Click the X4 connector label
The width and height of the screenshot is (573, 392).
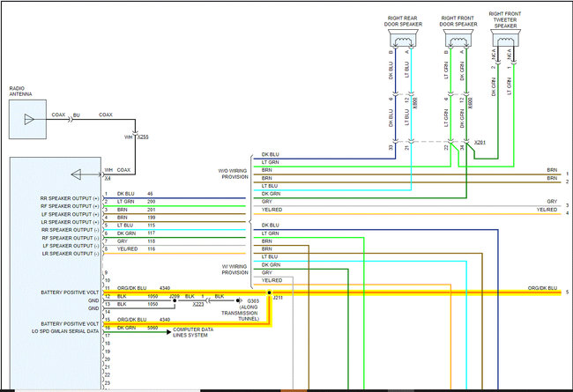click(108, 179)
